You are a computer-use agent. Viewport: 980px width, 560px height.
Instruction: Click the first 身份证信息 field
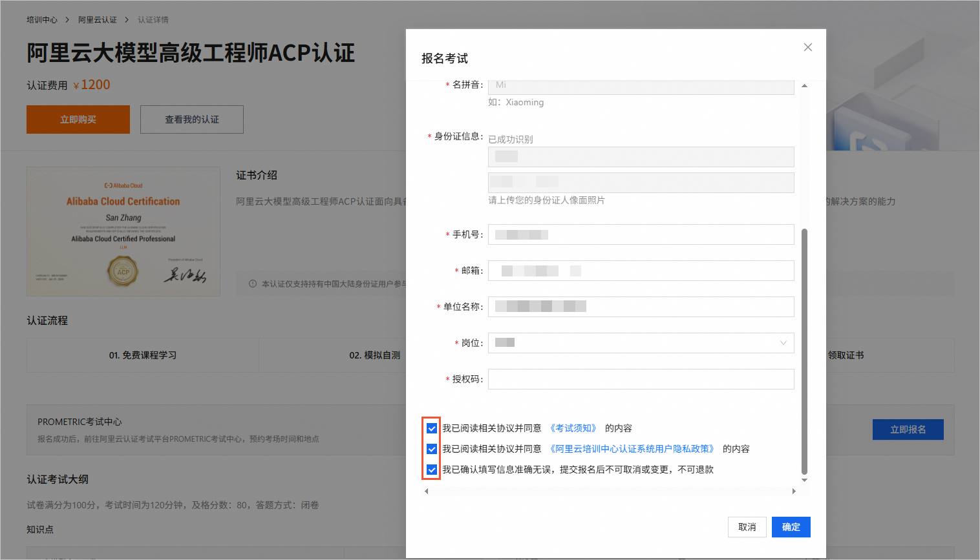[641, 157]
